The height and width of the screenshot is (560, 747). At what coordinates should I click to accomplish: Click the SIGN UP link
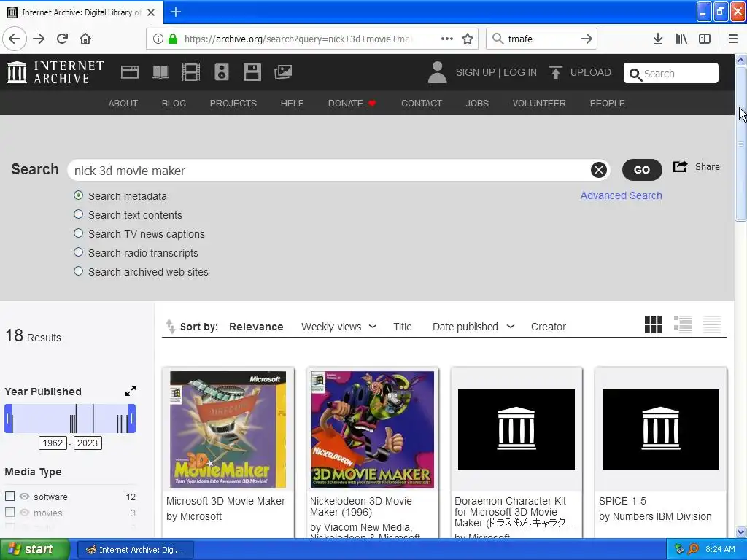(475, 72)
